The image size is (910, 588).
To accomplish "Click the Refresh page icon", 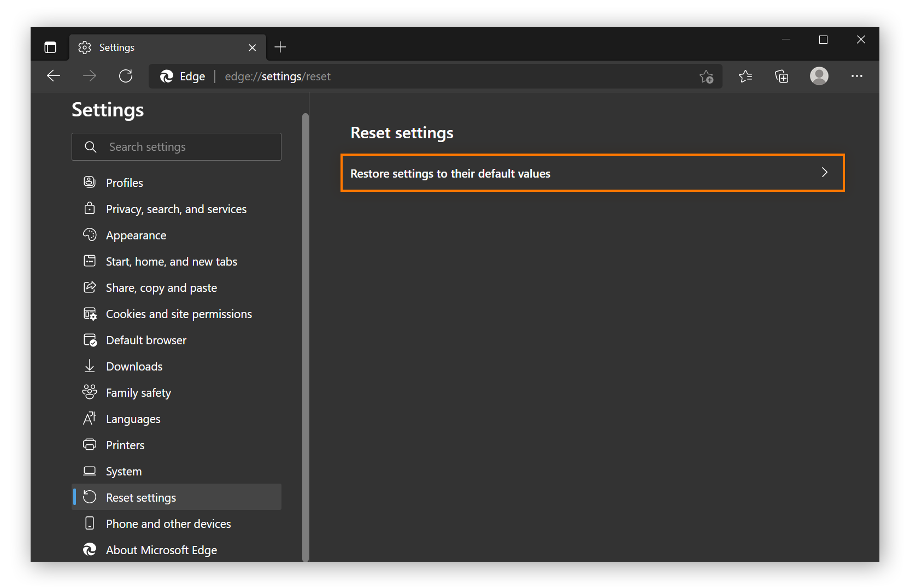I will tap(126, 76).
